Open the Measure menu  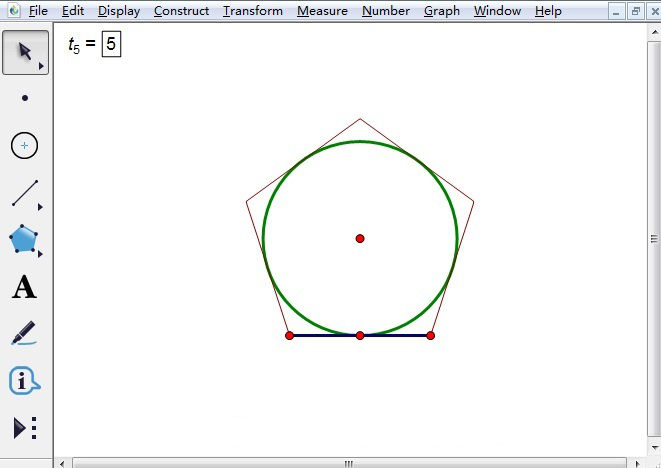(x=322, y=11)
